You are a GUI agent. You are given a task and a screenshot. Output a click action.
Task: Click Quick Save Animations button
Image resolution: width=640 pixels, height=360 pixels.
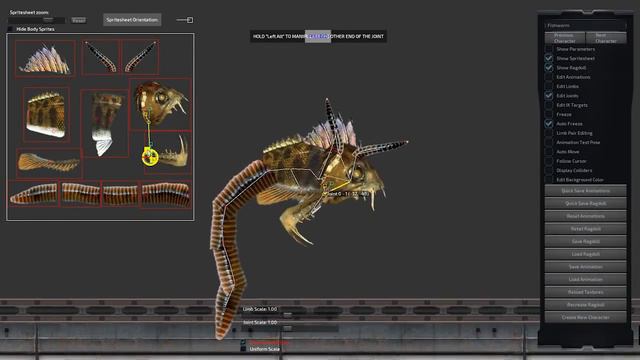point(586,191)
